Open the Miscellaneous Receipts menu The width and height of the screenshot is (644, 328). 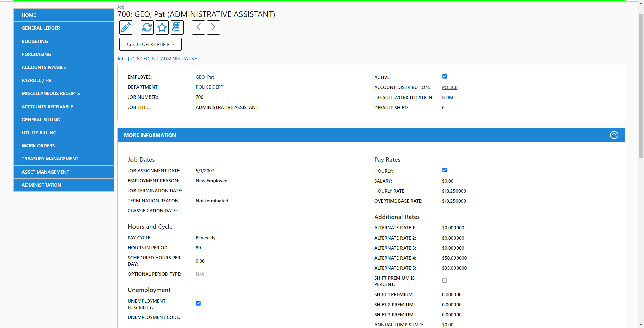point(64,93)
